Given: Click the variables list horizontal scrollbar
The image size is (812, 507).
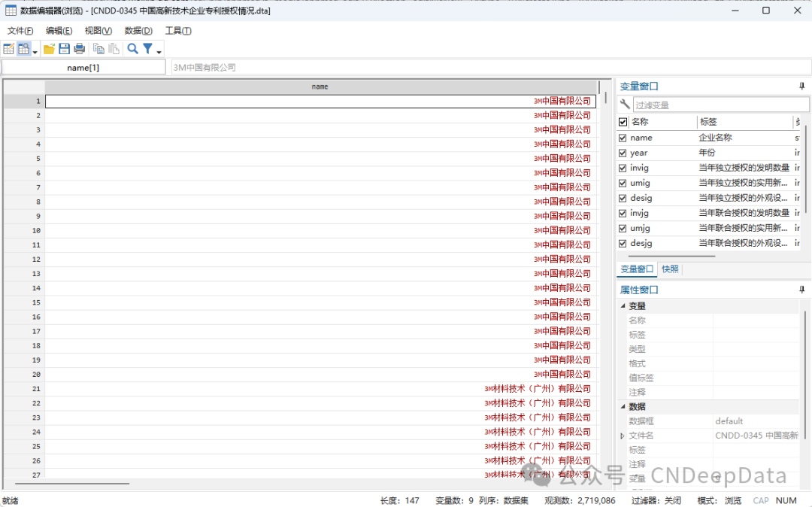Looking at the screenshot, I should click(x=671, y=256).
